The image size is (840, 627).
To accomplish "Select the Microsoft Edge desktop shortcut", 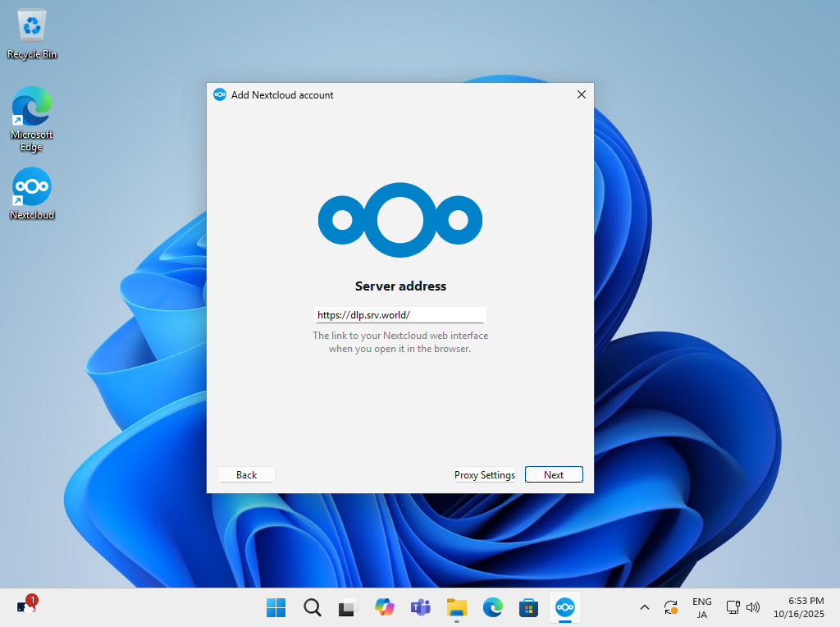I will (x=32, y=117).
